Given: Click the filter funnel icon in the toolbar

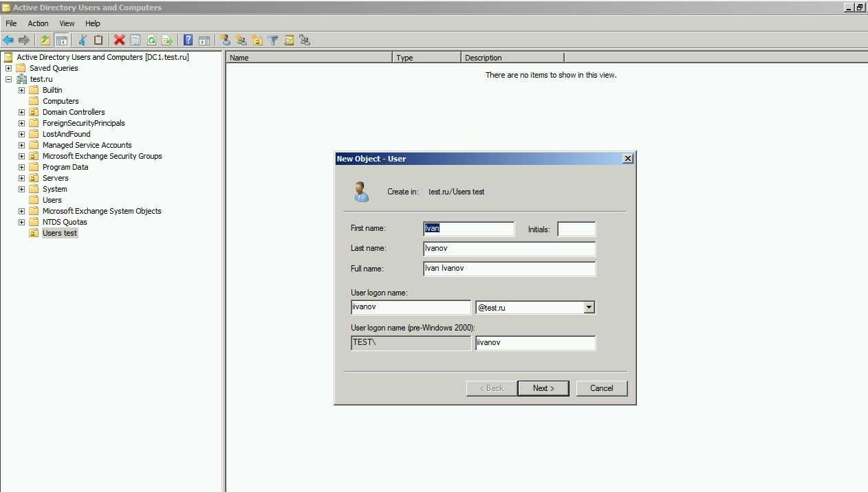Looking at the screenshot, I should click(273, 41).
